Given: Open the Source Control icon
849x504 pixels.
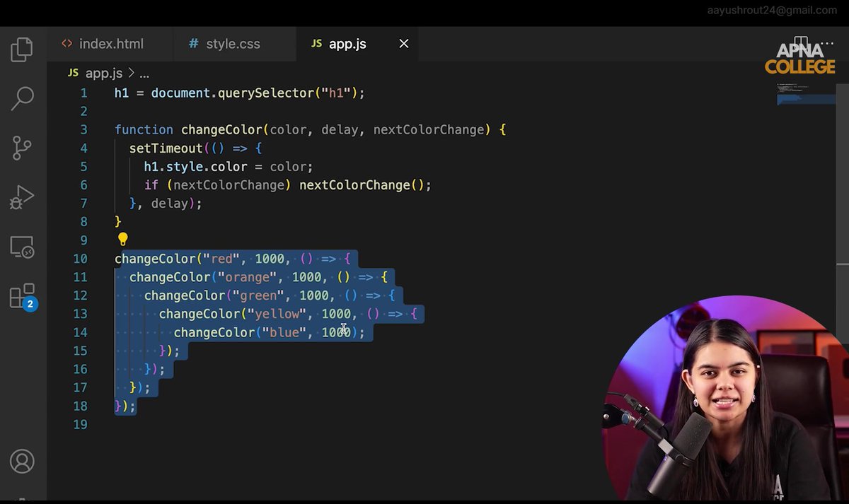Looking at the screenshot, I should pyautogui.click(x=22, y=148).
